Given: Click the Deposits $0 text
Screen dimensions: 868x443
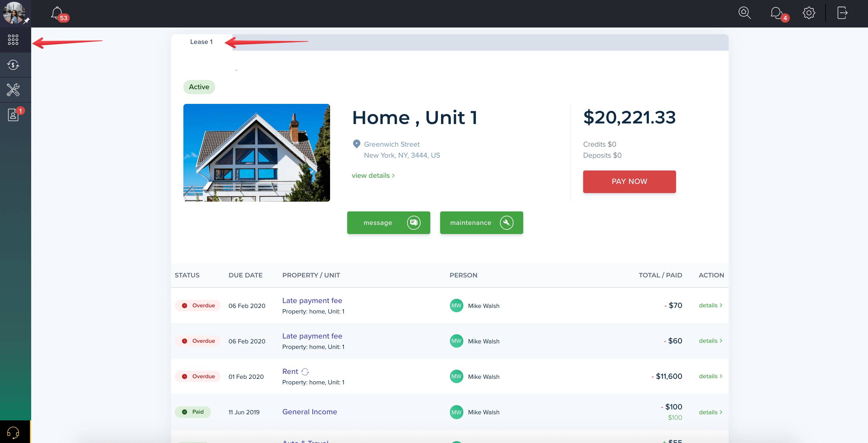Looking at the screenshot, I should (x=602, y=155).
